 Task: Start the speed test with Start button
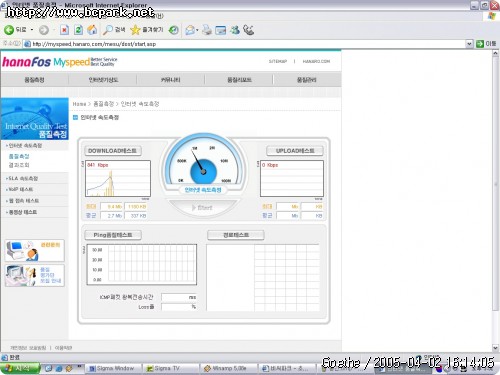202,208
